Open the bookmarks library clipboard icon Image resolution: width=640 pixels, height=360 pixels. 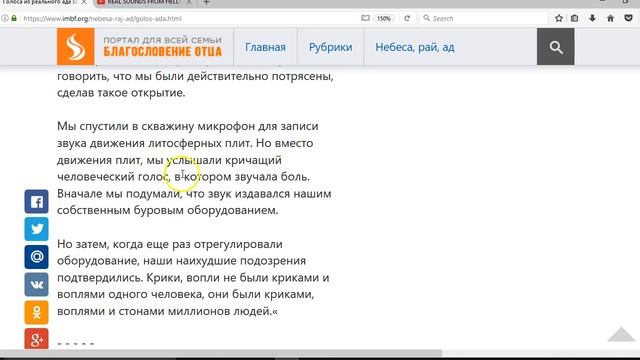(x=575, y=18)
